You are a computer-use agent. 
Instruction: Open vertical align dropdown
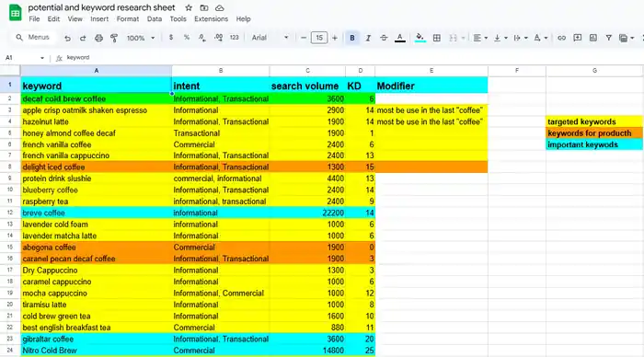coord(500,38)
